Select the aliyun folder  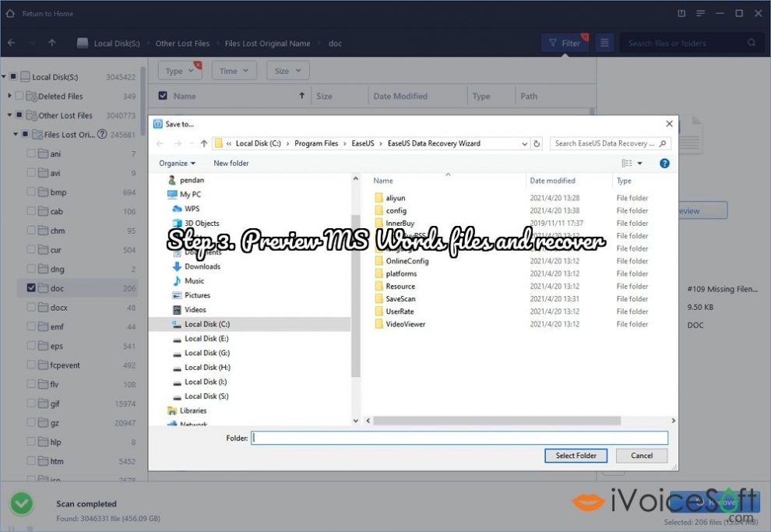pyautogui.click(x=396, y=198)
